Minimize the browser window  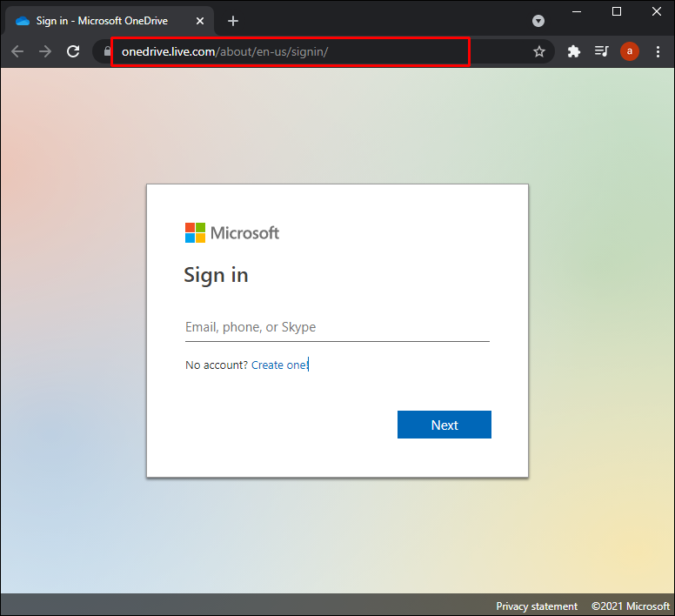(577, 11)
